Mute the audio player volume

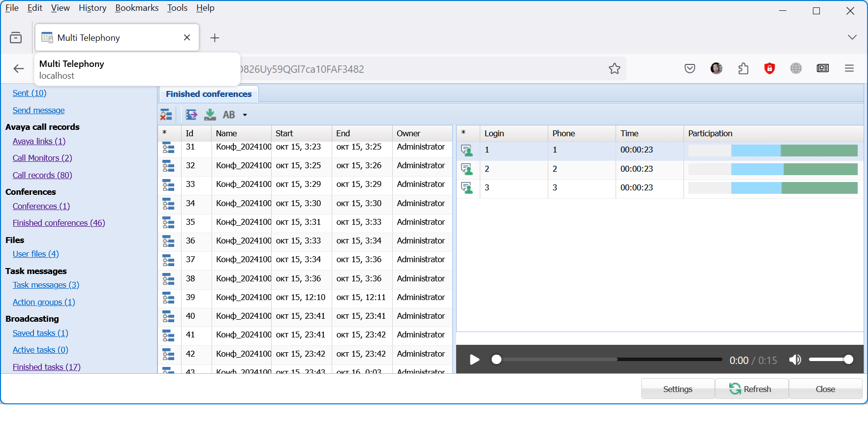point(795,360)
